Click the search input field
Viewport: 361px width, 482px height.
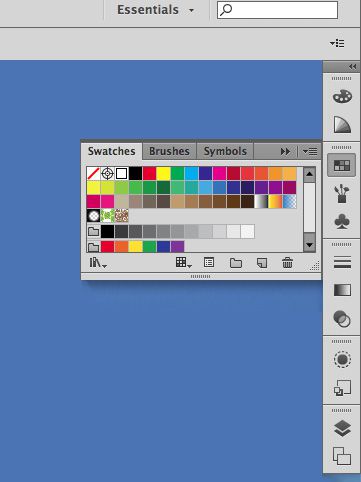click(x=277, y=10)
